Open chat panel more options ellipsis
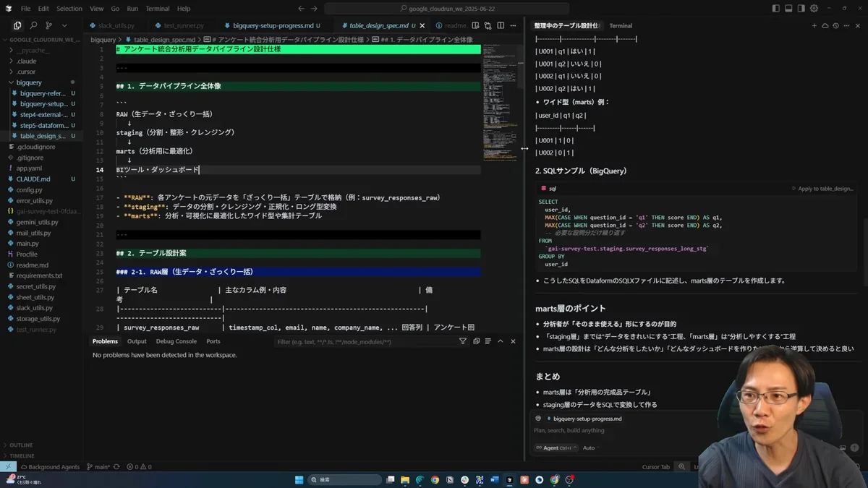This screenshot has width=868, height=488. coord(846,25)
